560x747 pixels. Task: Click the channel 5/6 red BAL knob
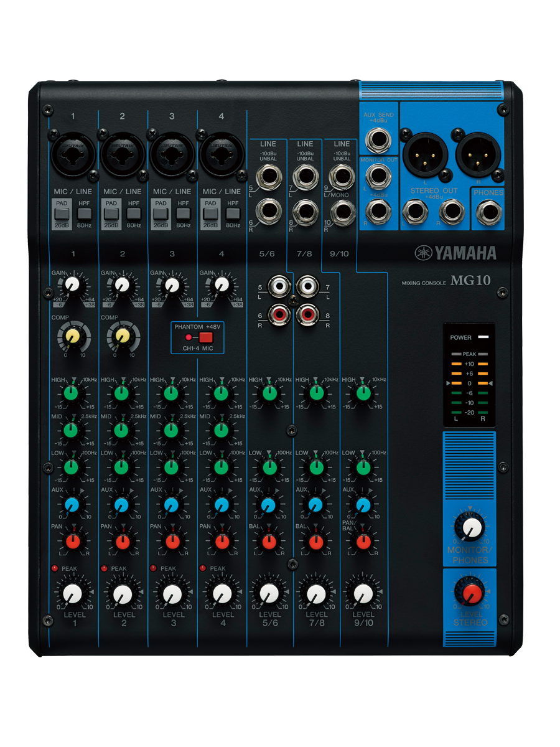(x=269, y=542)
